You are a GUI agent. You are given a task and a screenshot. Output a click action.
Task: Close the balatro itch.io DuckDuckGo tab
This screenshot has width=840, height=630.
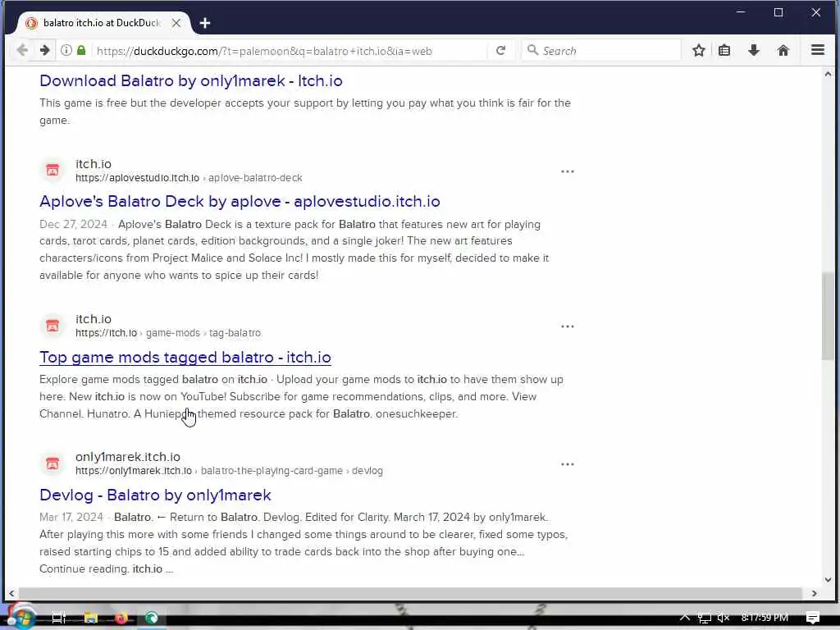[176, 23]
